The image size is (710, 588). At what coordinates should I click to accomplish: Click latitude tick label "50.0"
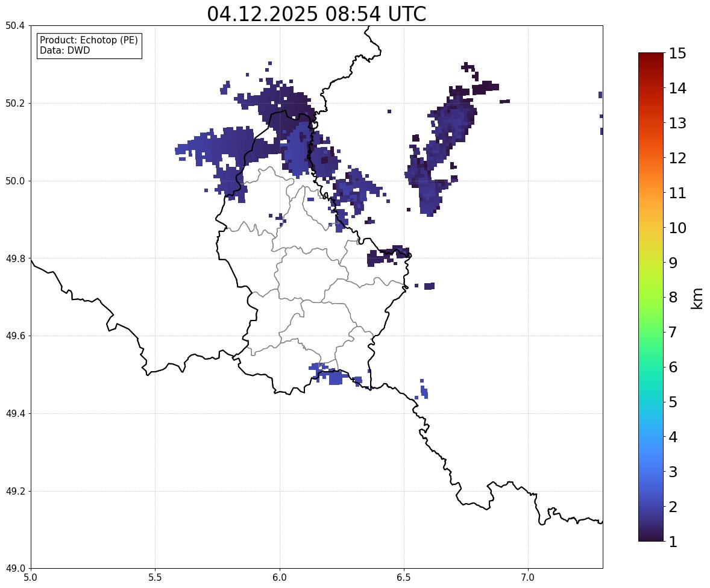tap(15, 181)
